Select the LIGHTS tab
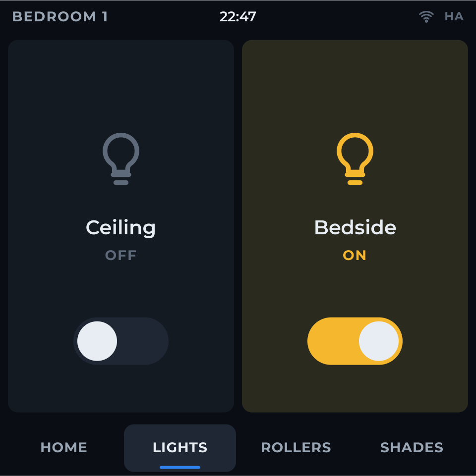The image size is (476, 476). tap(180, 448)
